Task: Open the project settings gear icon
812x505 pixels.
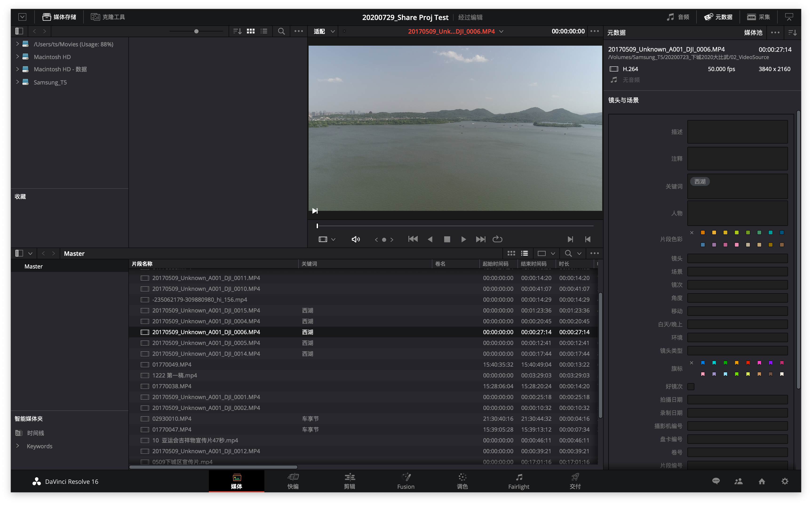Action: (785, 481)
